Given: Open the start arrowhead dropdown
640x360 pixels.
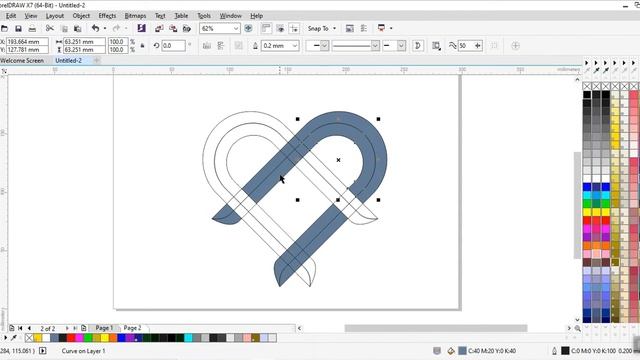Looking at the screenshot, I should click(324, 46).
